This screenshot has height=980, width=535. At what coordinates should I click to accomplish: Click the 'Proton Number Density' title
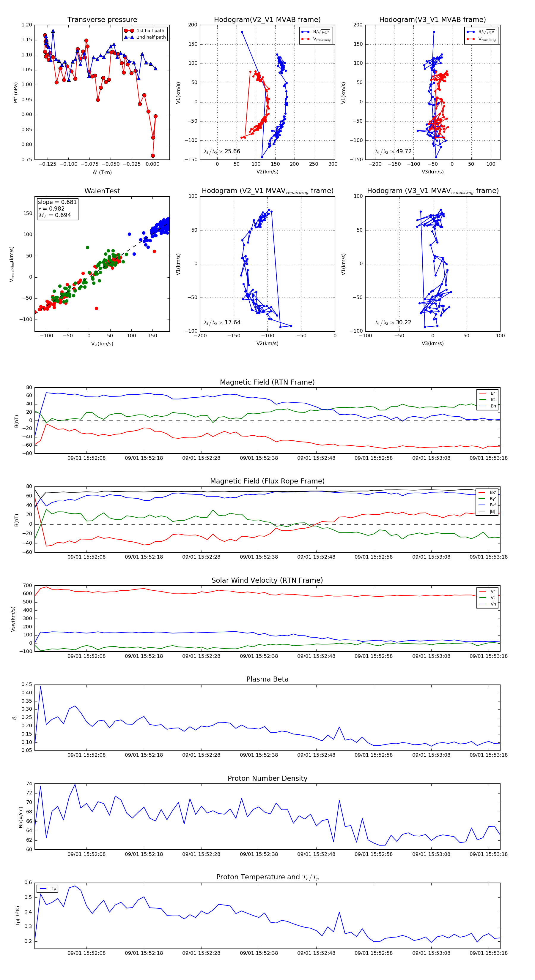coord(267,778)
